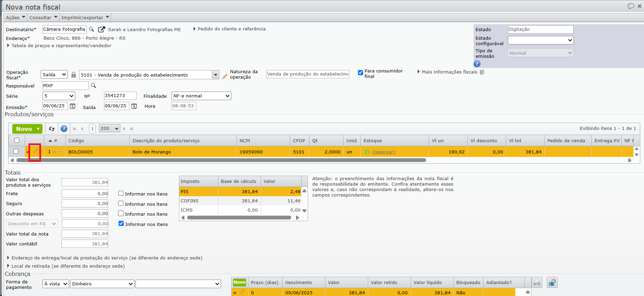
Task: Click the blue help icon under Tipo de emissão
Action: tap(477, 64)
